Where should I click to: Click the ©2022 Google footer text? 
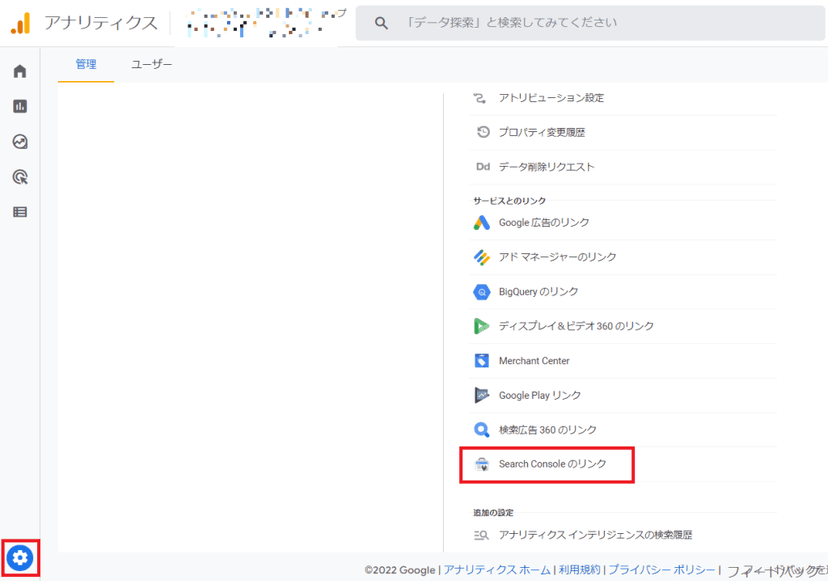pos(400,570)
